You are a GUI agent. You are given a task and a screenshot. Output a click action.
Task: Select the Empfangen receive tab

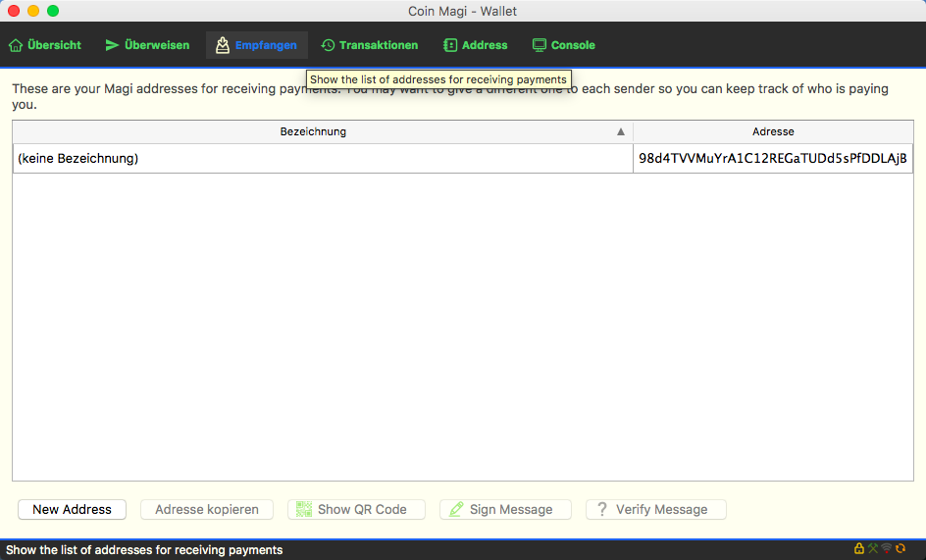point(257,45)
